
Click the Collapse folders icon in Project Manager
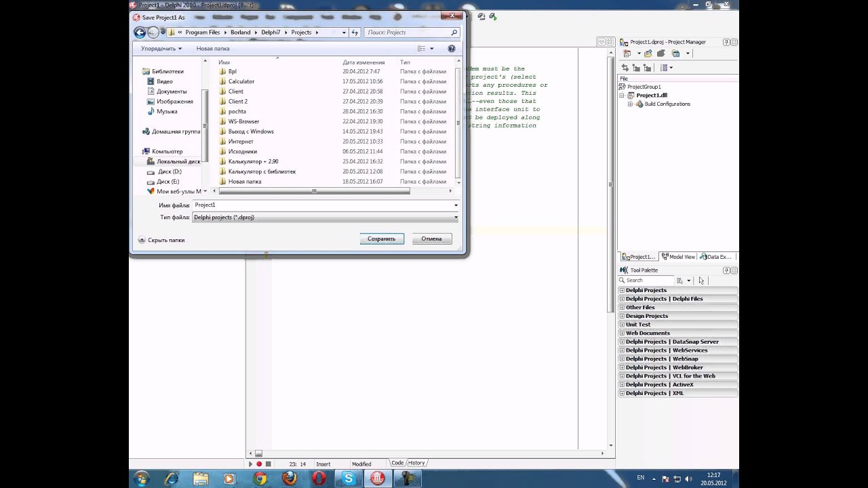coord(647,68)
